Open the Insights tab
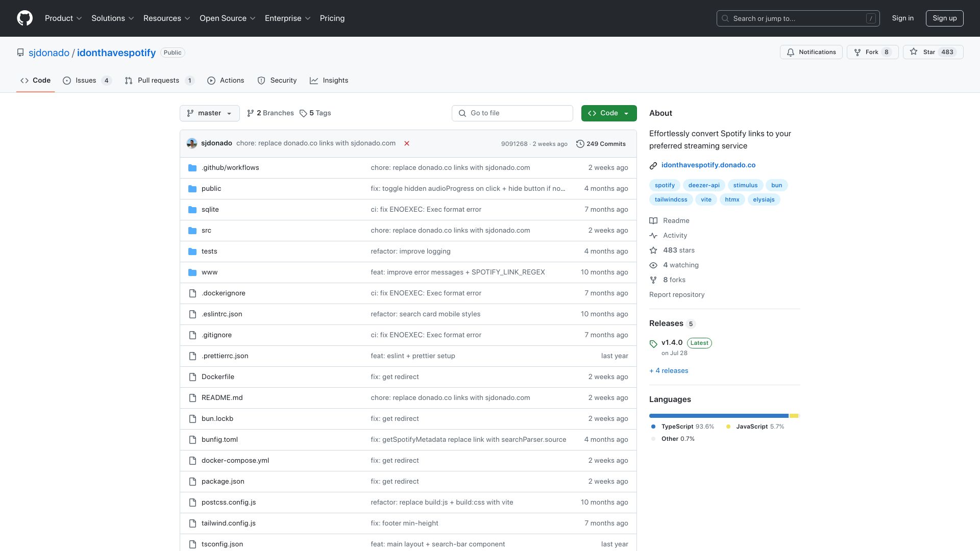Image resolution: width=980 pixels, height=551 pixels. click(329, 81)
